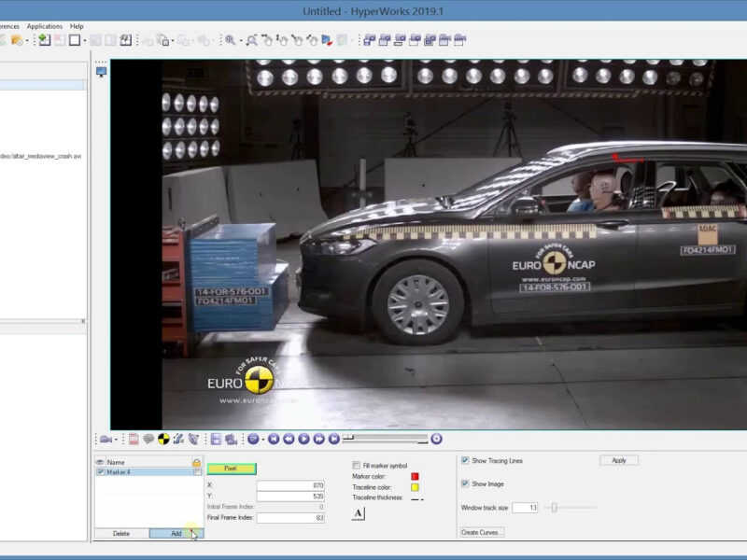This screenshot has height=560, width=747.
Task: Uncheck Show Tracing Lines
Action: point(465,460)
